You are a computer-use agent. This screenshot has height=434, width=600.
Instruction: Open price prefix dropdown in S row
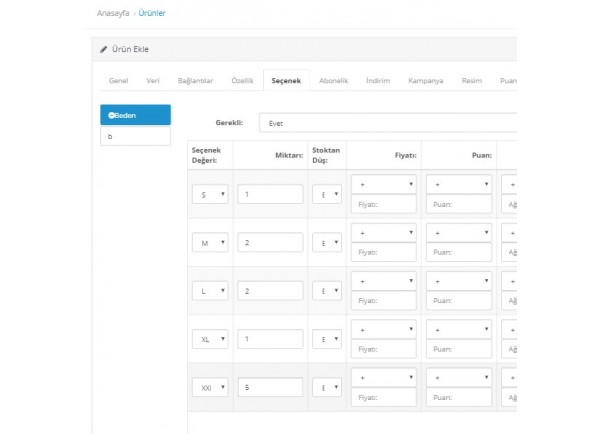(x=384, y=184)
